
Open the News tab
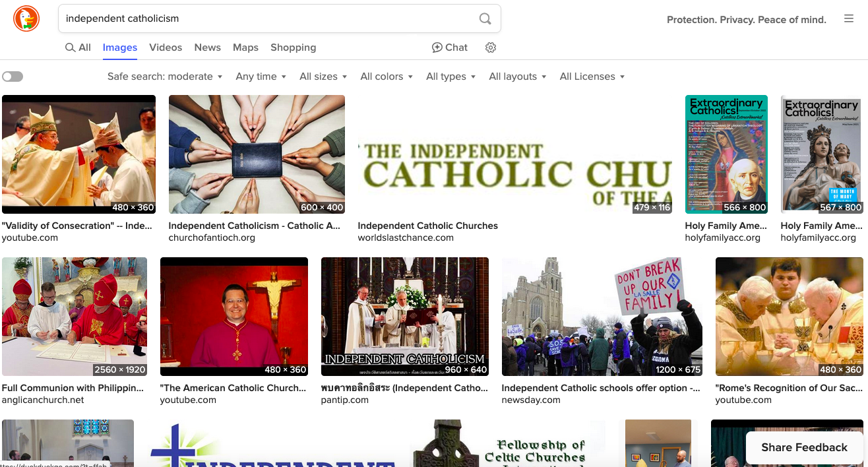pos(208,47)
